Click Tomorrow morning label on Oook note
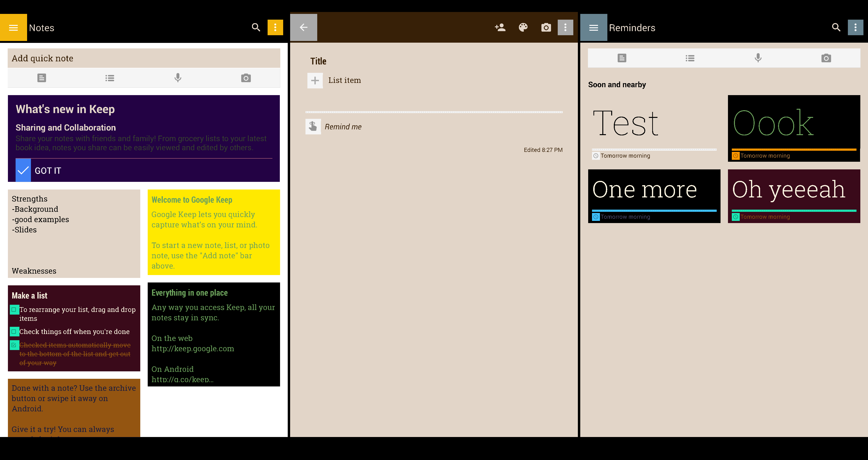This screenshot has width=868, height=460. coord(765,156)
